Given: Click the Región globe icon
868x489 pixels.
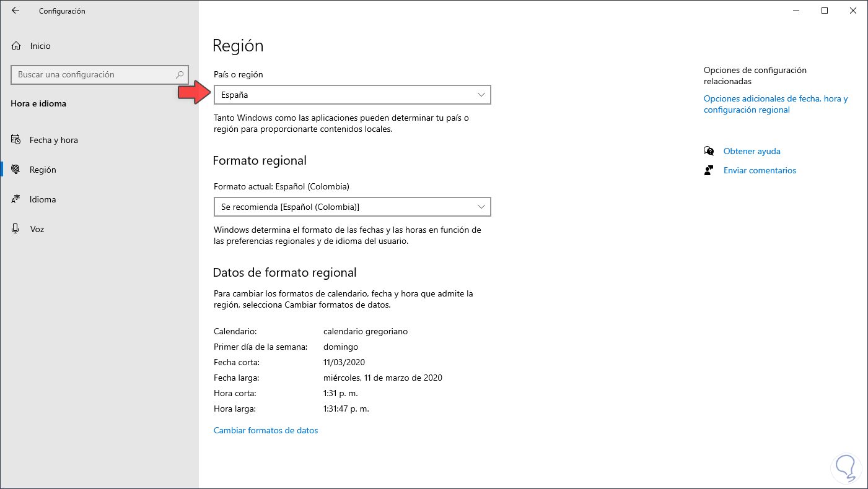Looking at the screenshot, I should [x=16, y=170].
